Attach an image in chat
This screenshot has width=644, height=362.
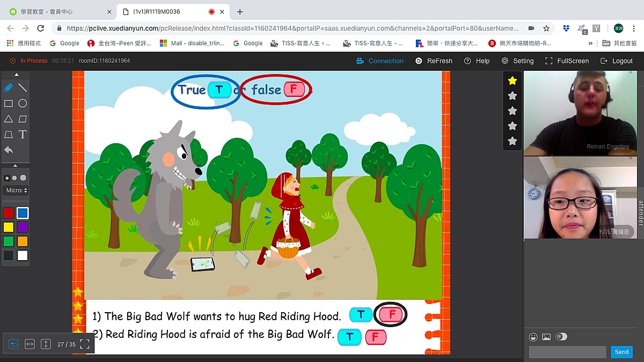click(x=546, y=337)
